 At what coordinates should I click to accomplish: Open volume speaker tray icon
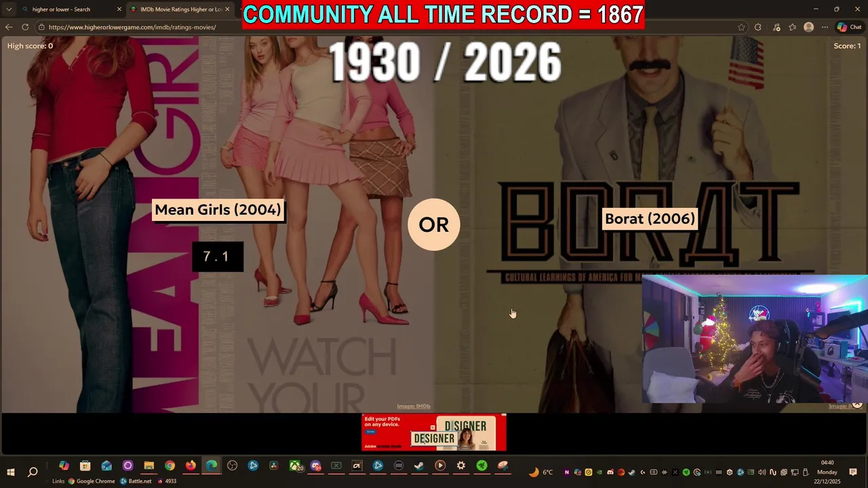[x=762, y=472]
